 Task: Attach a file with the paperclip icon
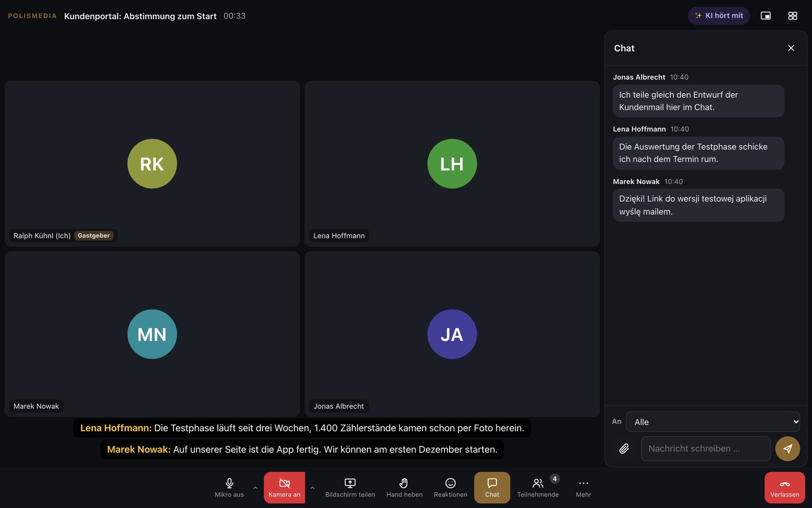point(624,449)
